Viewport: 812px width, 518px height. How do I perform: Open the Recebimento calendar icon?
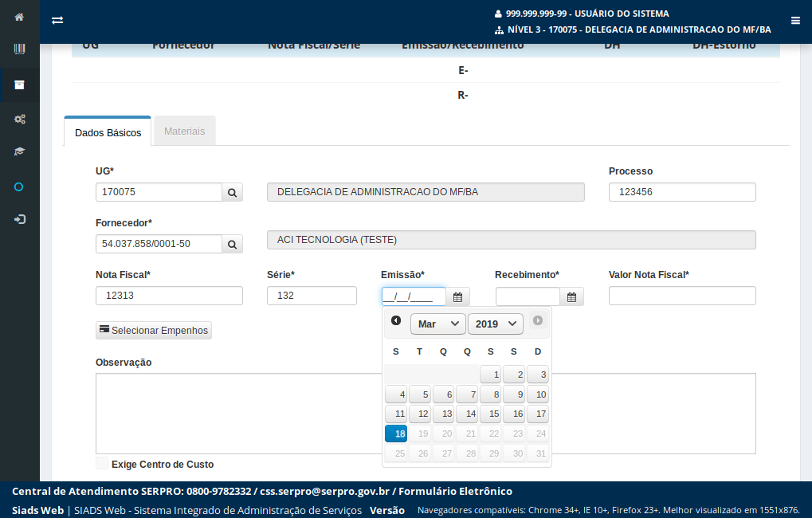pos(571,296)
